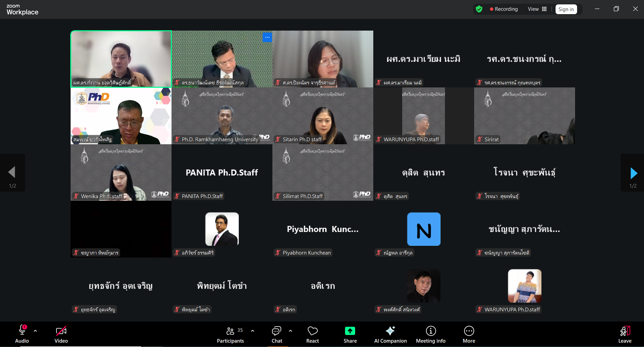Click the blue three-dot tile options button
This screenshot has height=347, width=644.
(x=267, y=37)
